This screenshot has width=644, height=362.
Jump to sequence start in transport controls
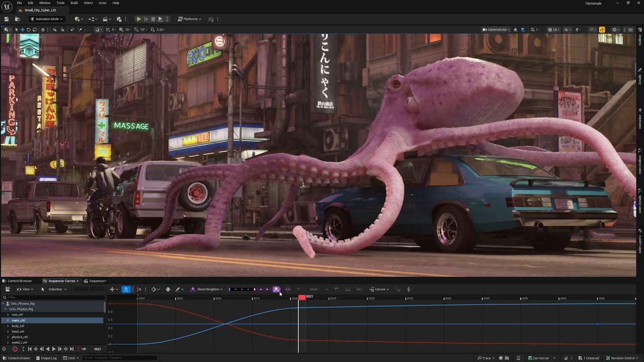click(x=30, y=349)
